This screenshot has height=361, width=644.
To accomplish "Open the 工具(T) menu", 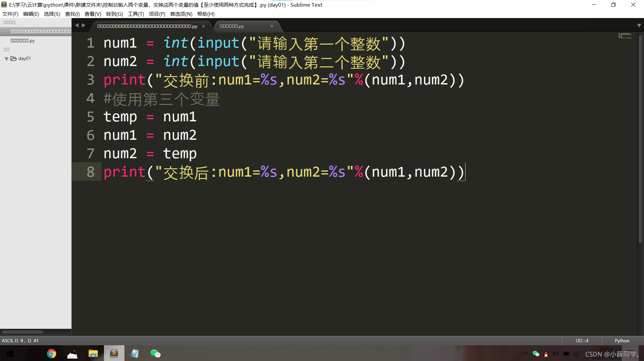I will [136, 14].
